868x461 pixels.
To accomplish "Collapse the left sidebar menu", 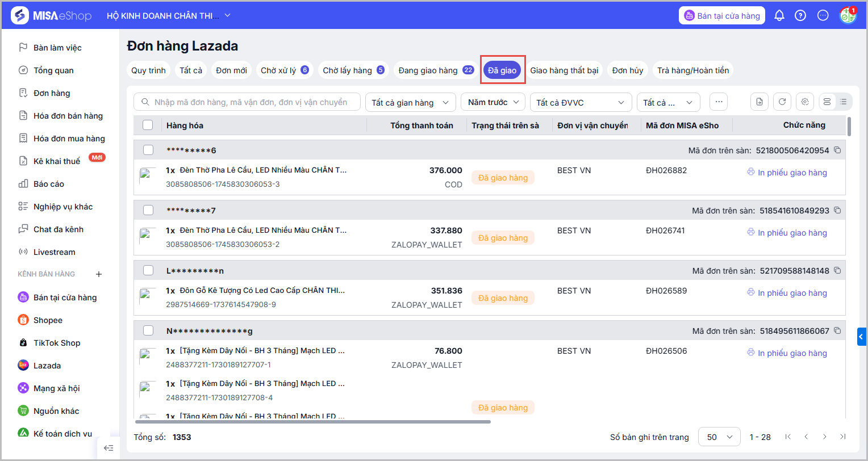I will [x=108, y=448].
